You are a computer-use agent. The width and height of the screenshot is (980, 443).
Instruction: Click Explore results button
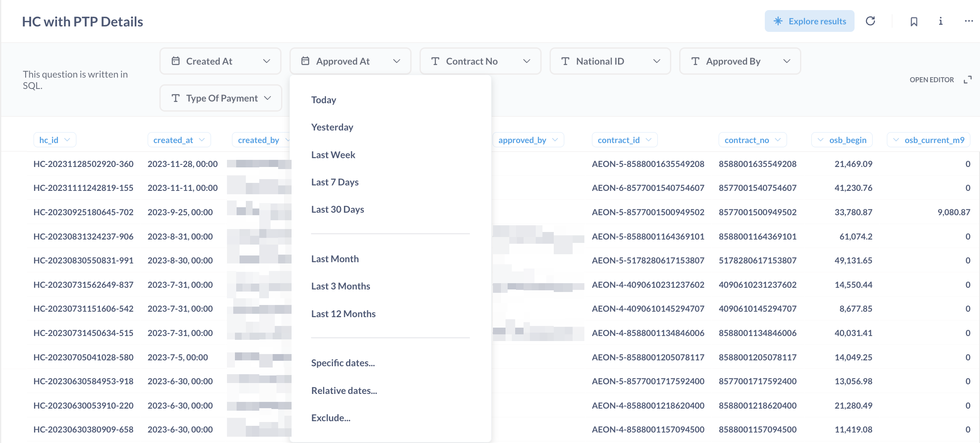(x=809, y=21)
